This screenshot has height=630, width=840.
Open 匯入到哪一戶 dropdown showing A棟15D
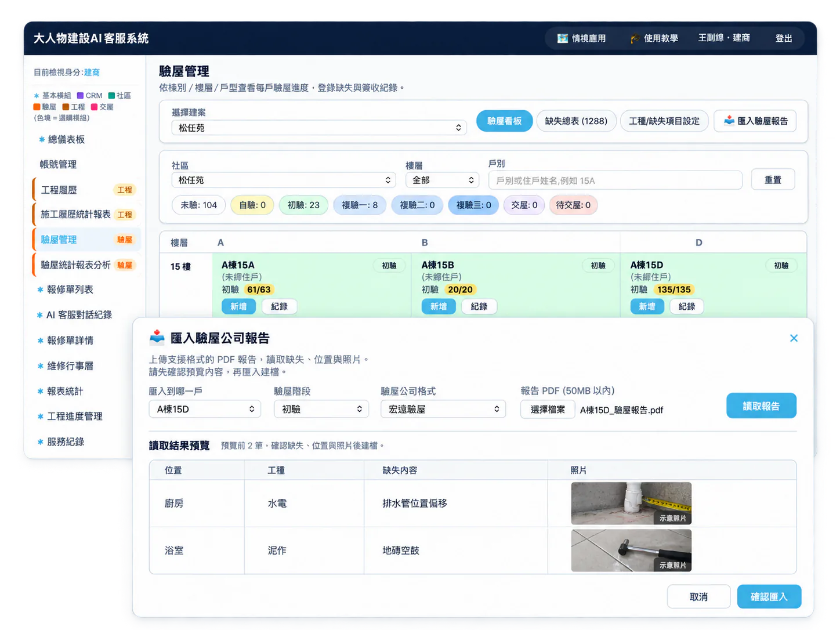pyautogui.click(x=205, y=409)
